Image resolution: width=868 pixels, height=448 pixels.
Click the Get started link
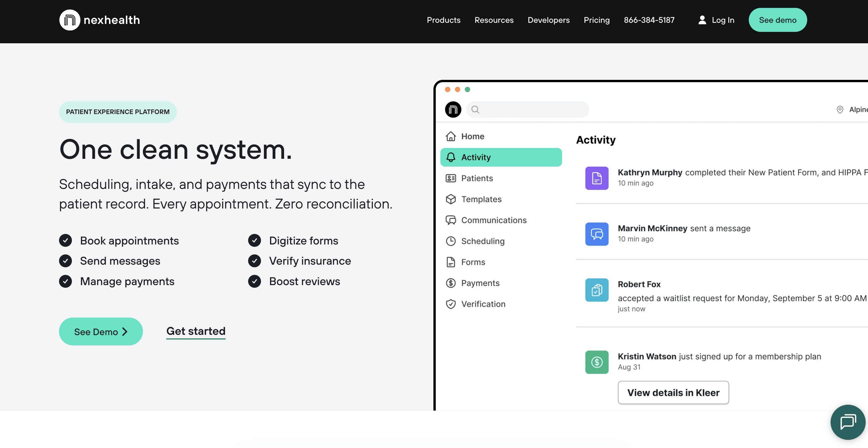196,331
